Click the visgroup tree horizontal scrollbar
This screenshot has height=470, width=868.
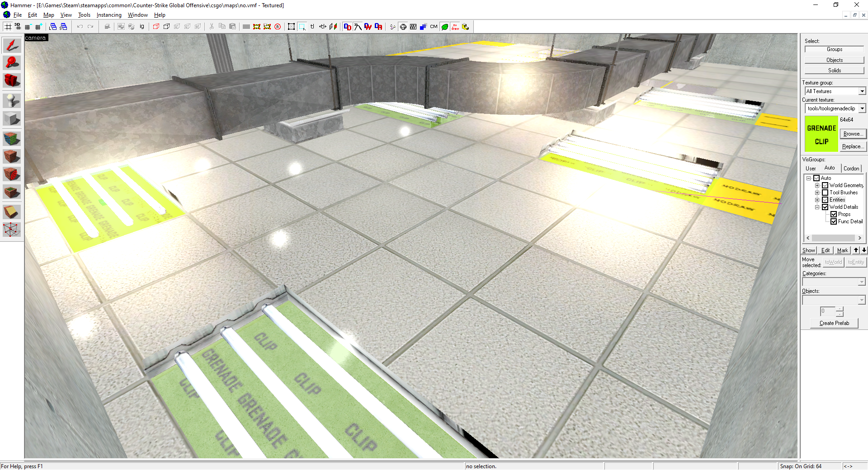834,238
